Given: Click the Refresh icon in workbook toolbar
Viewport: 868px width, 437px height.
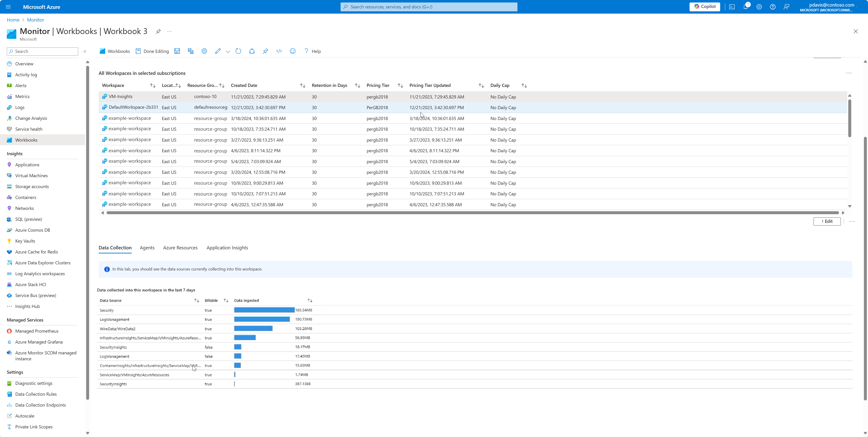Looking at the screenshot, I should point(238,51).
